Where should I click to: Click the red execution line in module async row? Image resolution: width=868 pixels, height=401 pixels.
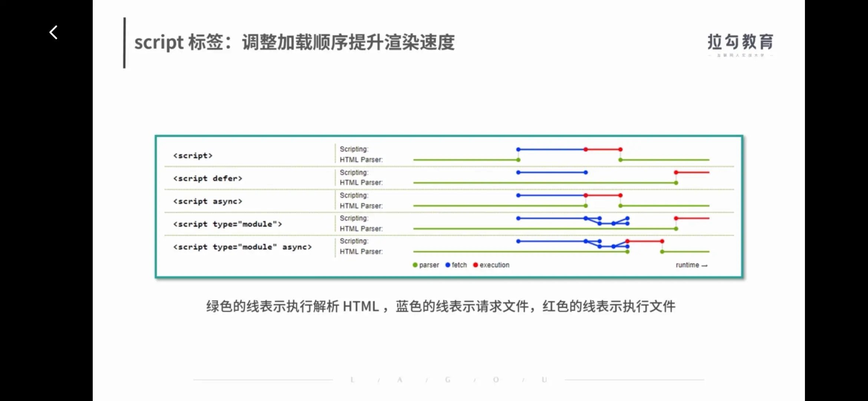click(645, 241)
